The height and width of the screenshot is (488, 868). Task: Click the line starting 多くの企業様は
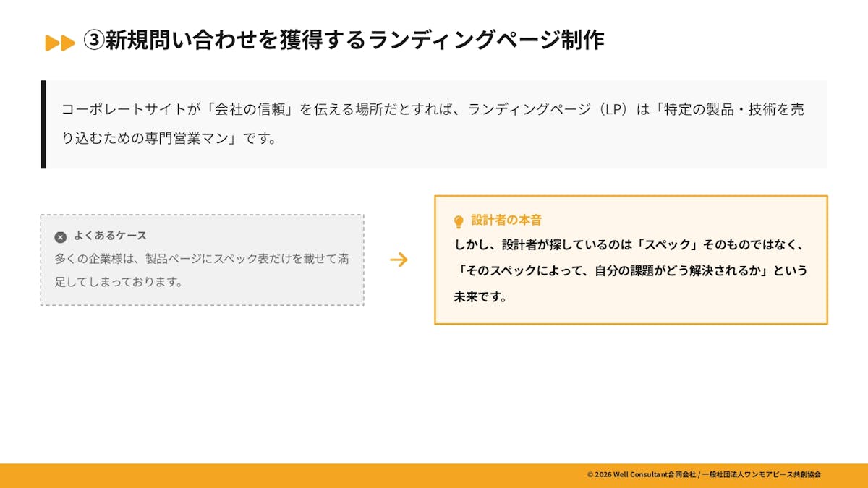(201, 259)
